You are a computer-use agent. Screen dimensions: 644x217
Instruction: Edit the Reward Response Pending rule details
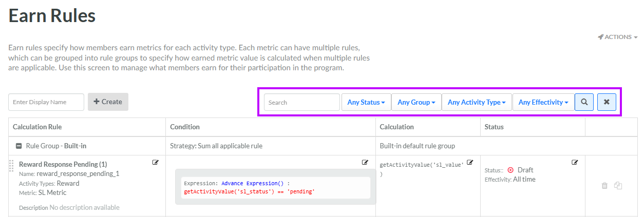tap(156, 162)
